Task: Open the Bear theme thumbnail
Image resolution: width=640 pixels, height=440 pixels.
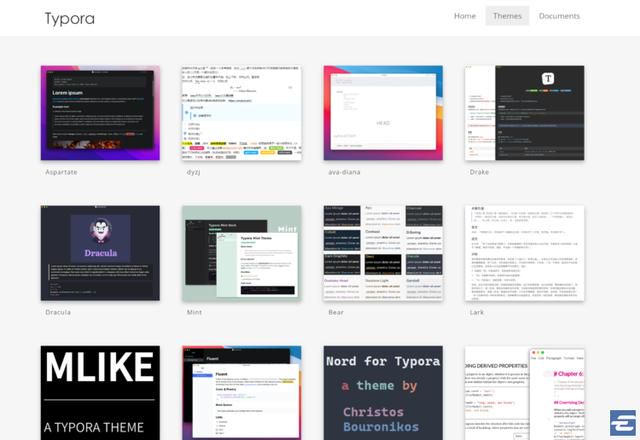Action: point(383,253)
